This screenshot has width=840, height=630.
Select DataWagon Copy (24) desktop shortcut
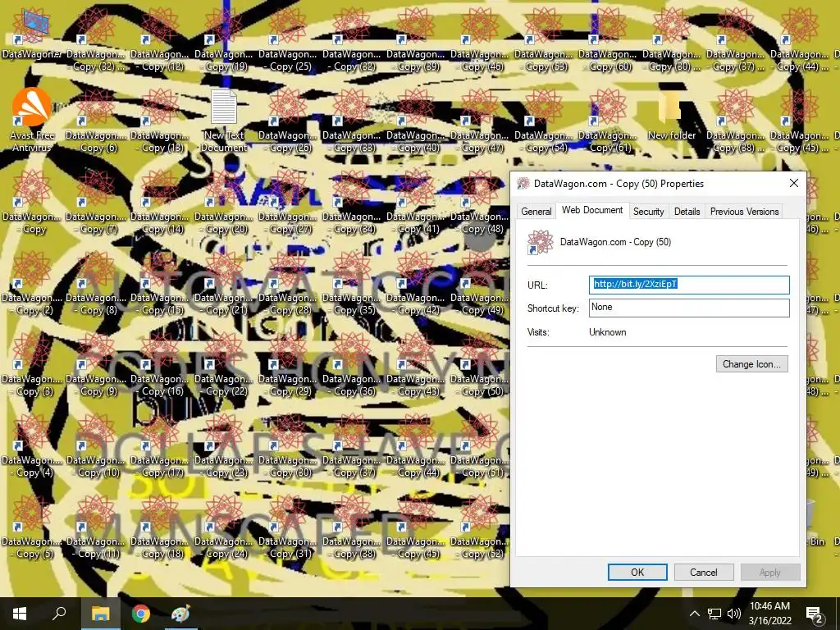coord(224,526)
